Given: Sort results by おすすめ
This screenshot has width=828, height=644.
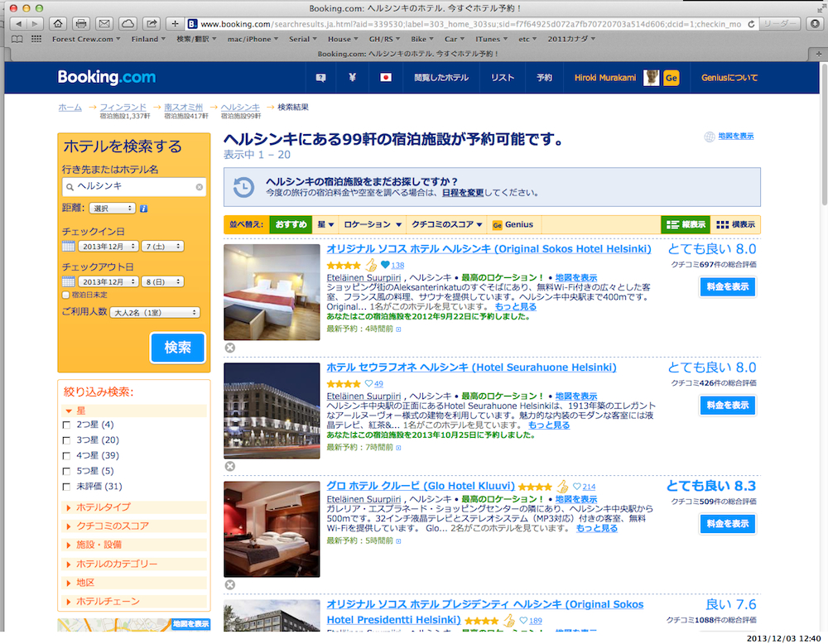Looking at the screenshot, I should pyautogui.click(x=291, y=225).
